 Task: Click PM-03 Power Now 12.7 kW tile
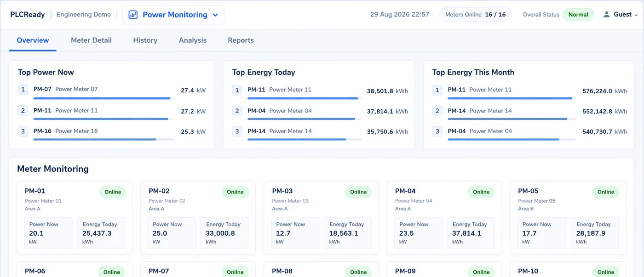[x=295, y=233]
